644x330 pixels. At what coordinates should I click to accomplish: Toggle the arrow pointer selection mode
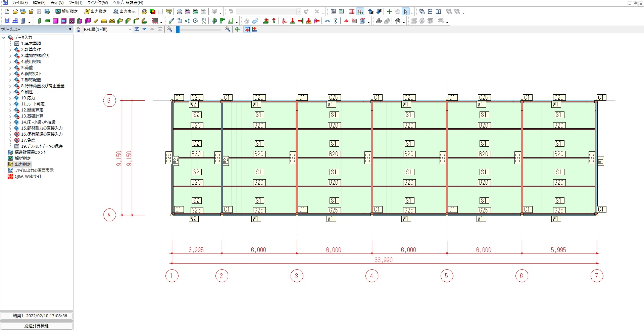406,11
